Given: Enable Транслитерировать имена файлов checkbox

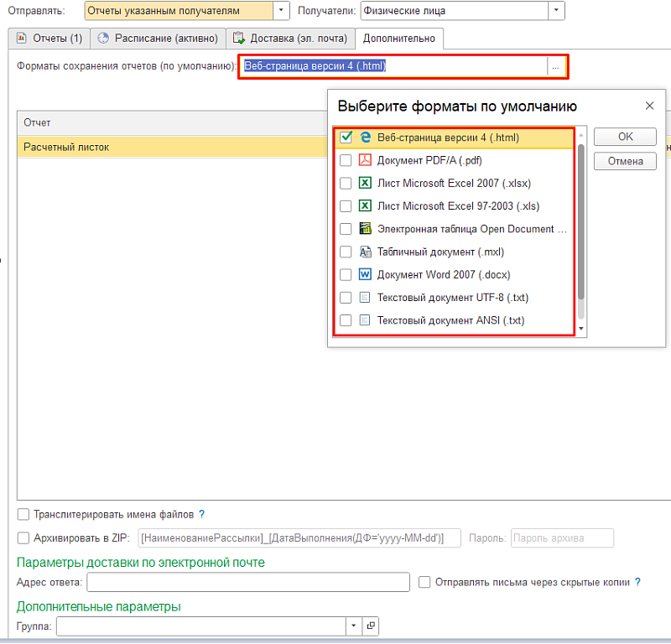Looking at the screenshot, I should coord(23,514).
